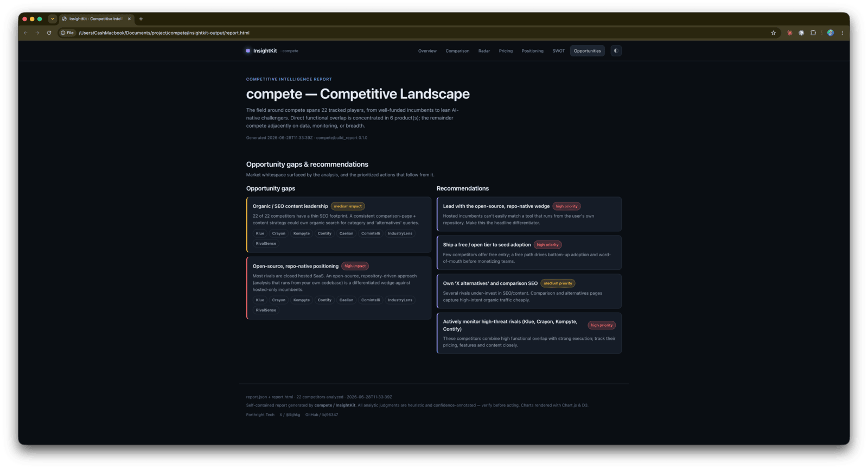Click 'Actively monitor high-threat rivals' heading

(510, 325)
